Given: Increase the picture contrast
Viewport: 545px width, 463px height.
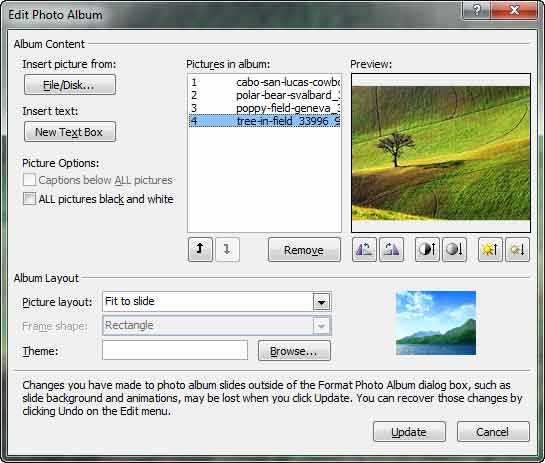Looking at the screenshot, I should pos(427,249).
